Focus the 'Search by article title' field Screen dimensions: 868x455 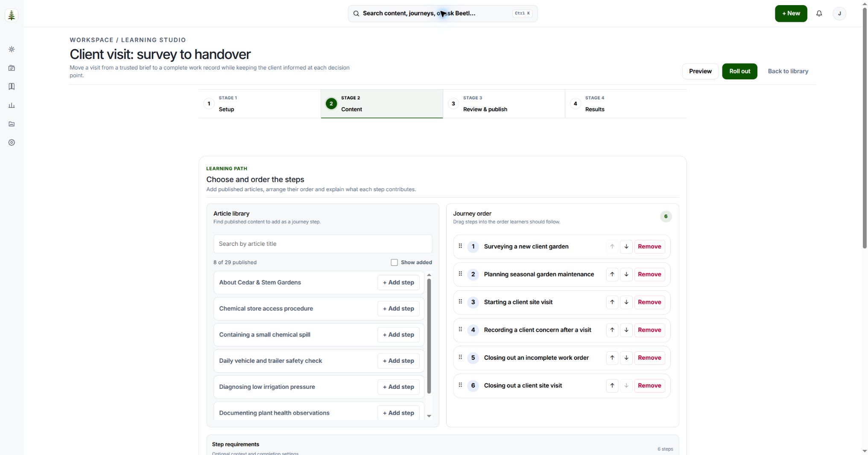[323, 244]
